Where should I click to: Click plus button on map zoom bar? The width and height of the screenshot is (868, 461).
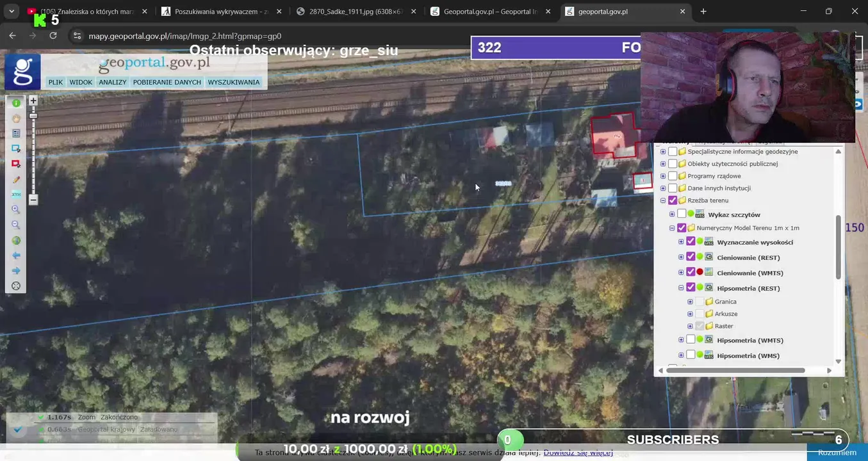[33, 101]
